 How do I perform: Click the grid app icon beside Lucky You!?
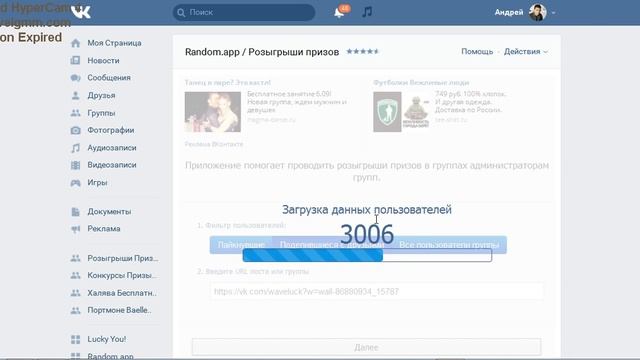click(76, 340)
